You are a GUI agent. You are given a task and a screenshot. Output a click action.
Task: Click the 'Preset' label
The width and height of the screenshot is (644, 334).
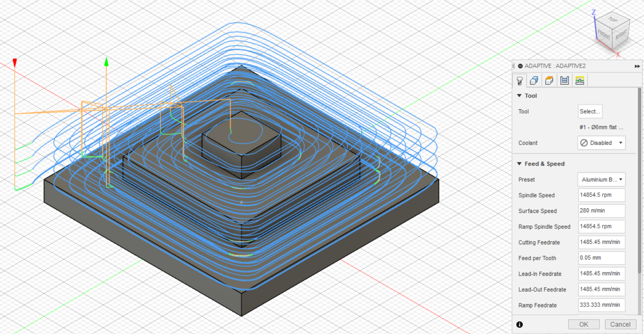526,179
